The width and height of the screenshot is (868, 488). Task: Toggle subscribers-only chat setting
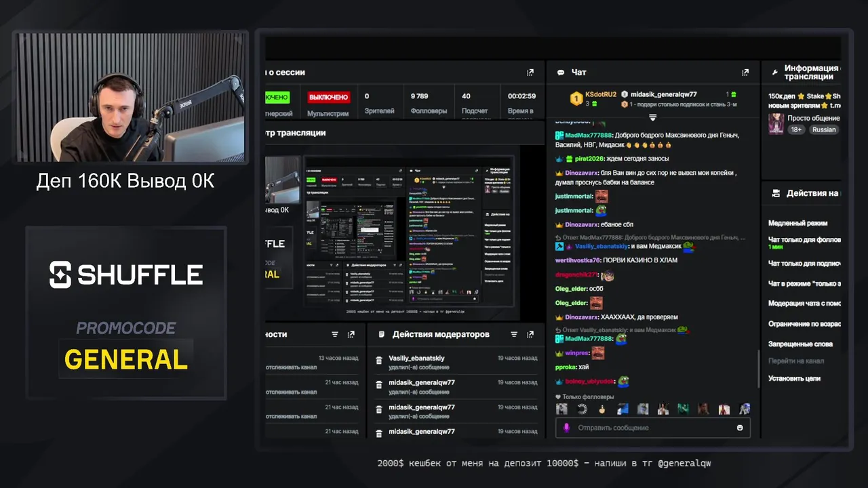(804, 264)
